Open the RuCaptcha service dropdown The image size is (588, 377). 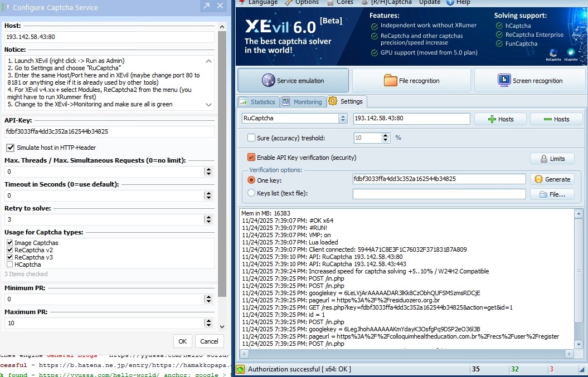pos(343,119)
